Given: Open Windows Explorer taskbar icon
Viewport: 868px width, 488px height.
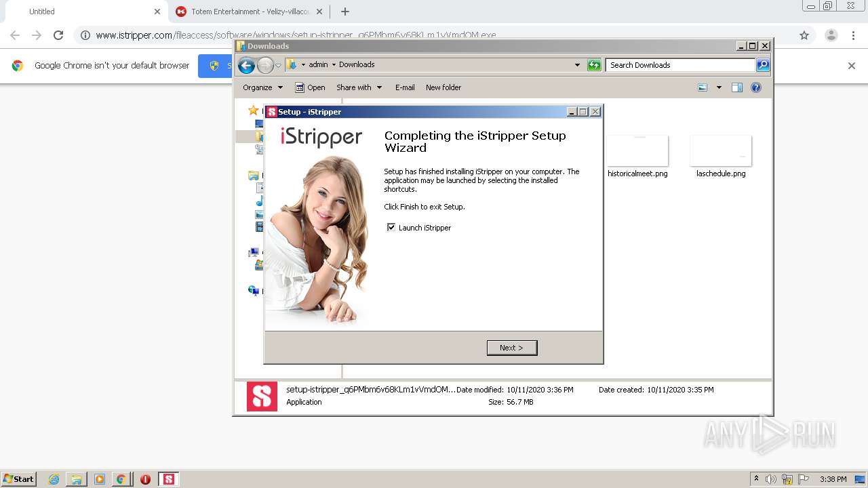Looking at the screenshot, I should [x=77, y=479].
